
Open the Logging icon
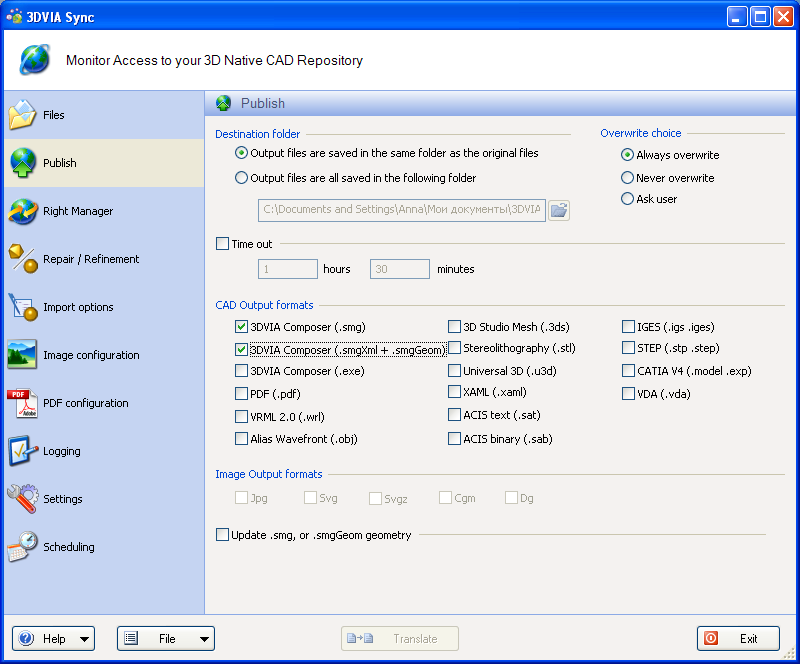pos(23,451)
